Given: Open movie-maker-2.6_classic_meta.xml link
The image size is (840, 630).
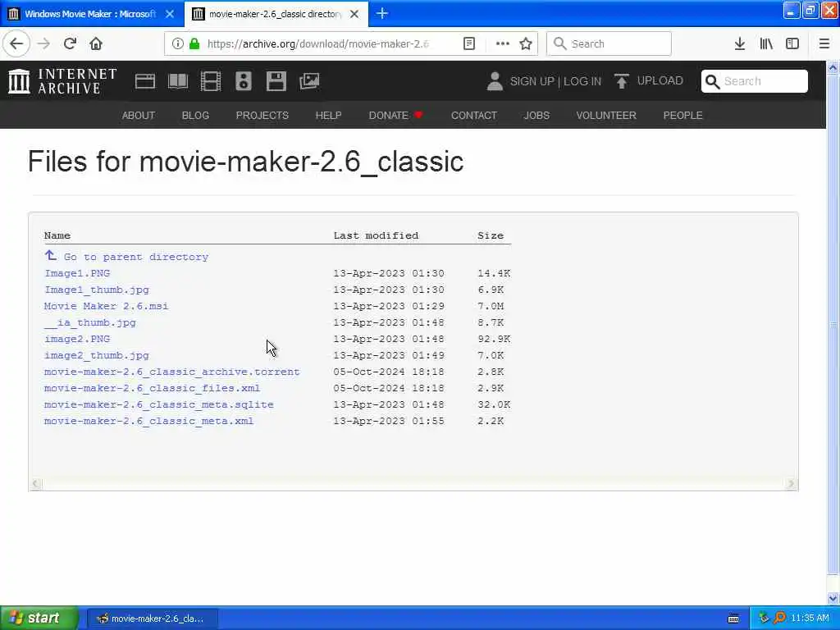Looking at the screenshot, I should click(x=149, y=421).
